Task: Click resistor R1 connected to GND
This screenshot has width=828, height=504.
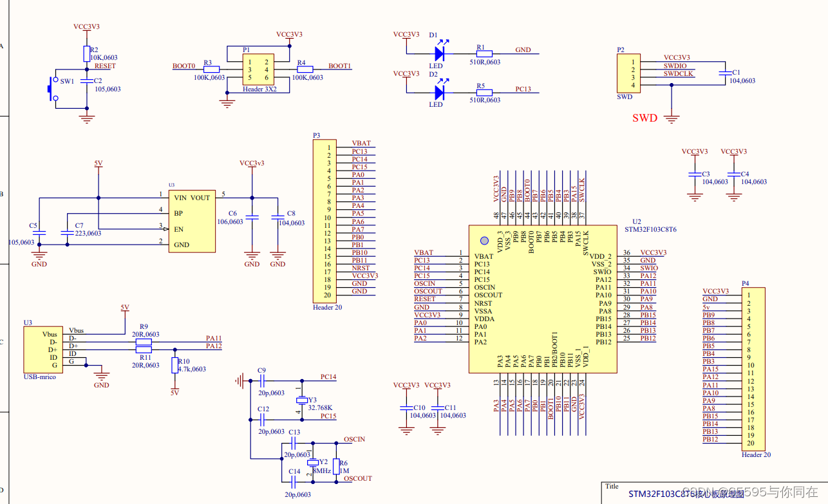Action: (484, 53)
